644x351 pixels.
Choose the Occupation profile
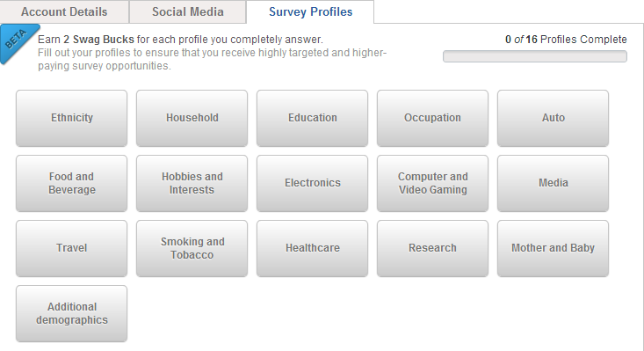432,118
